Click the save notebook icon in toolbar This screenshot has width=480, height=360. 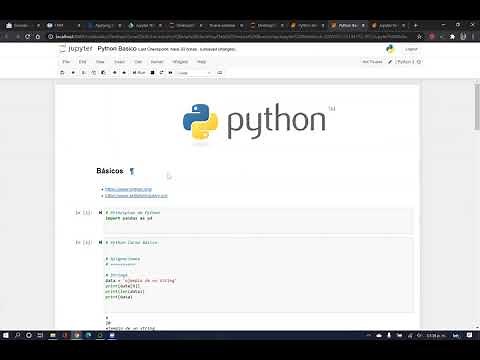point(62,72)
